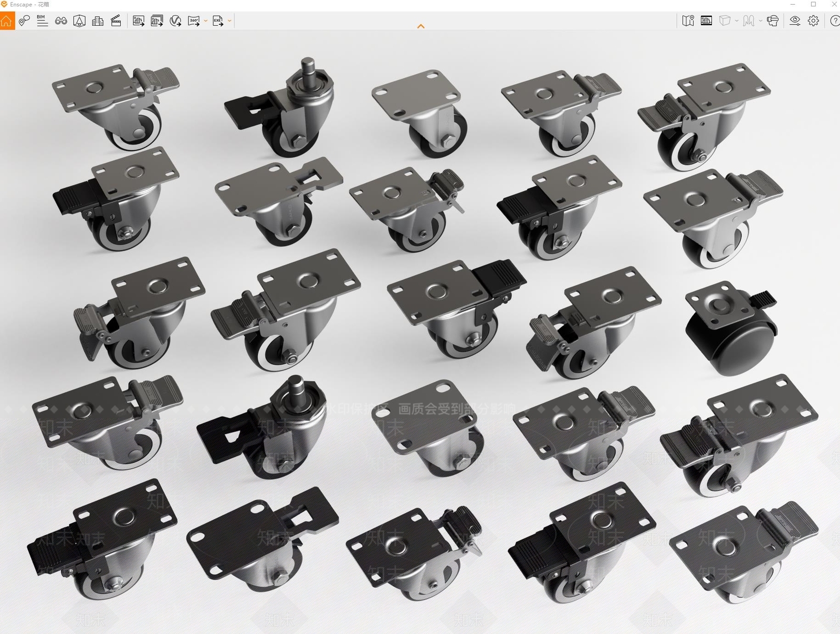Select the wings navigation mode icon

[x=749, y=21]
